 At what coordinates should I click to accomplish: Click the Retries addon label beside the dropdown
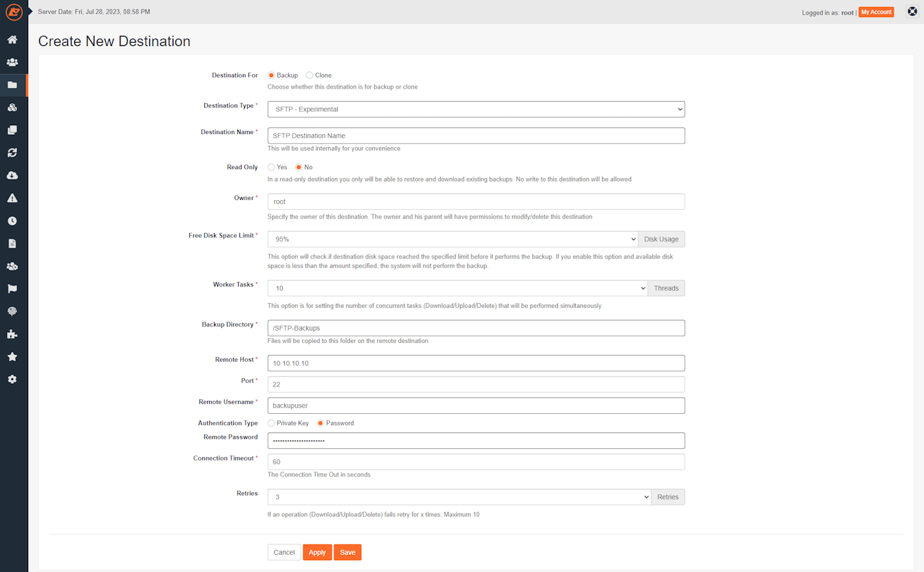coord(667,497)
